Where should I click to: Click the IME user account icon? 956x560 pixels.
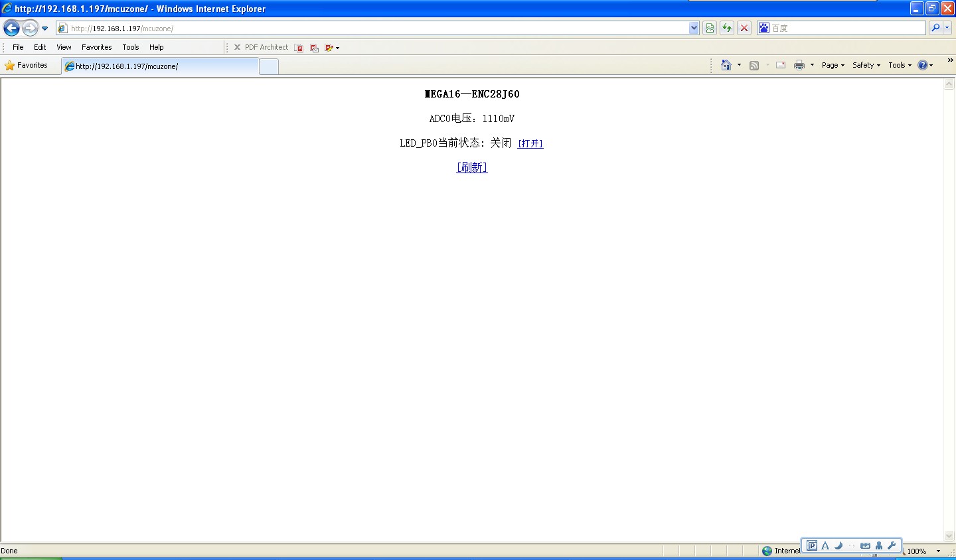click(x=879, y=545)
